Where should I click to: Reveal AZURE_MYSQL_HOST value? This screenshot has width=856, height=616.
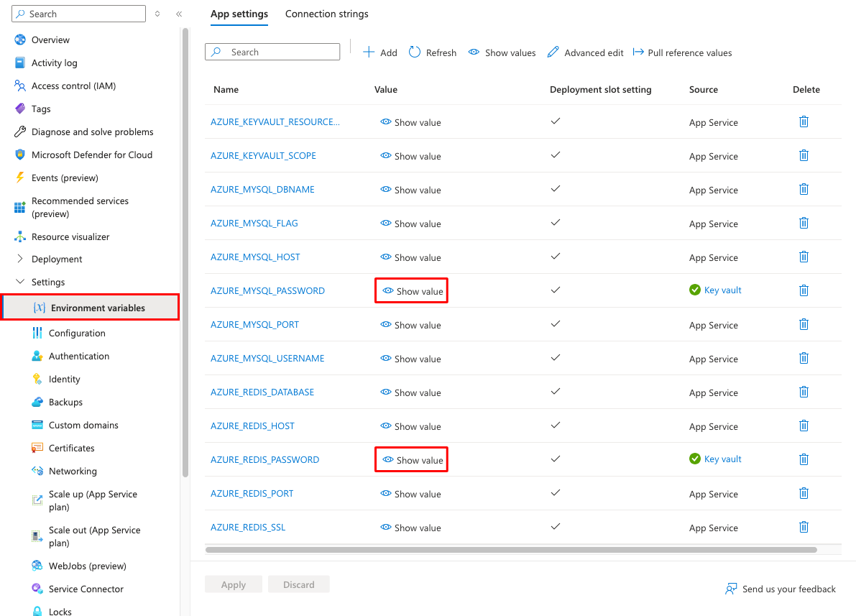pos(410,257)
